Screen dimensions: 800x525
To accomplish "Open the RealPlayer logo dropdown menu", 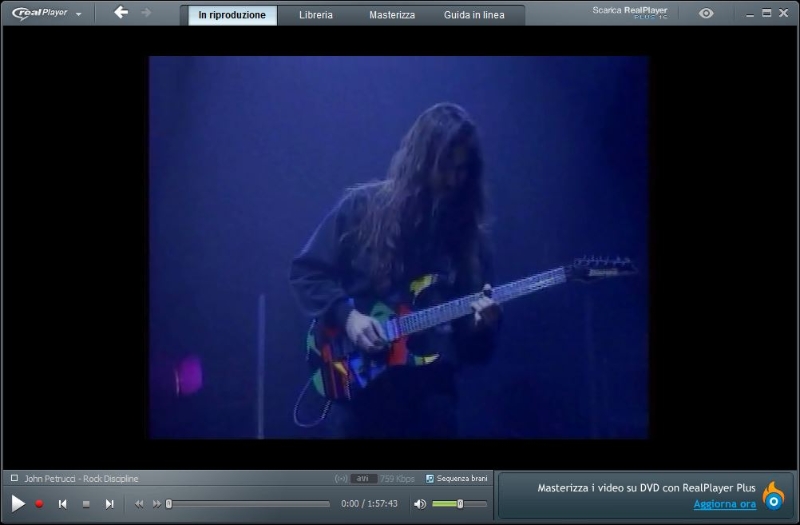I will tap(46, 14).
